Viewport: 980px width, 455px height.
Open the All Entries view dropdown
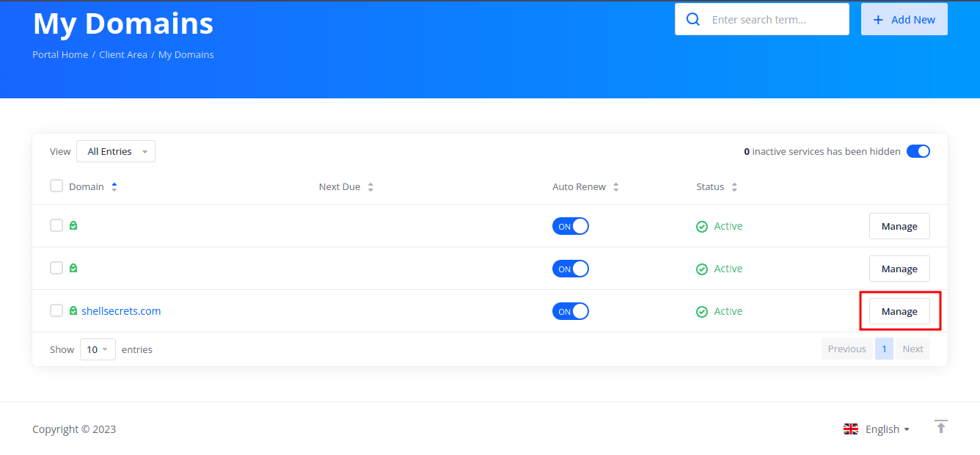pos(115,150)
